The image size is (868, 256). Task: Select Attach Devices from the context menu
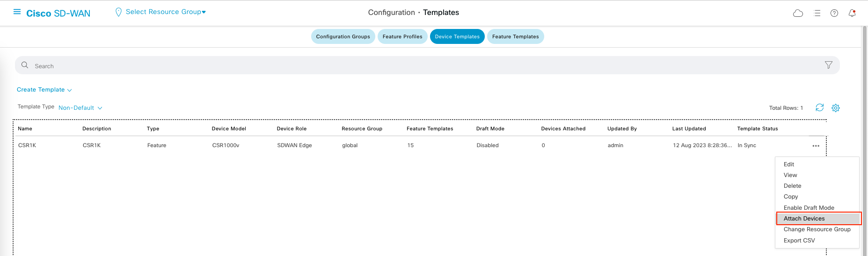tap(804, 219)
